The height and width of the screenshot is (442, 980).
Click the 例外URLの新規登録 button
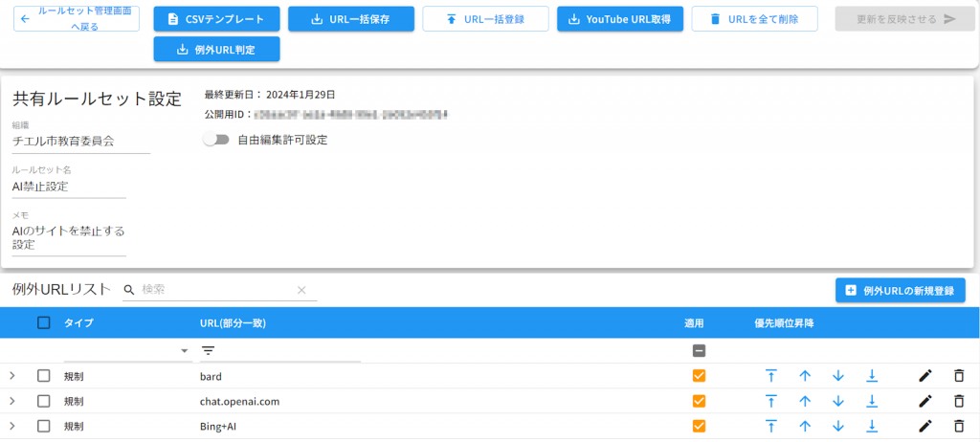point(900,291)
